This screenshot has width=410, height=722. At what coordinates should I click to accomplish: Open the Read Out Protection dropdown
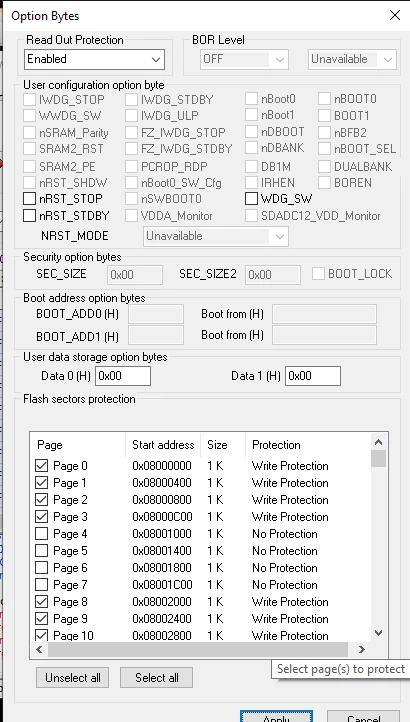pos(94,59)
